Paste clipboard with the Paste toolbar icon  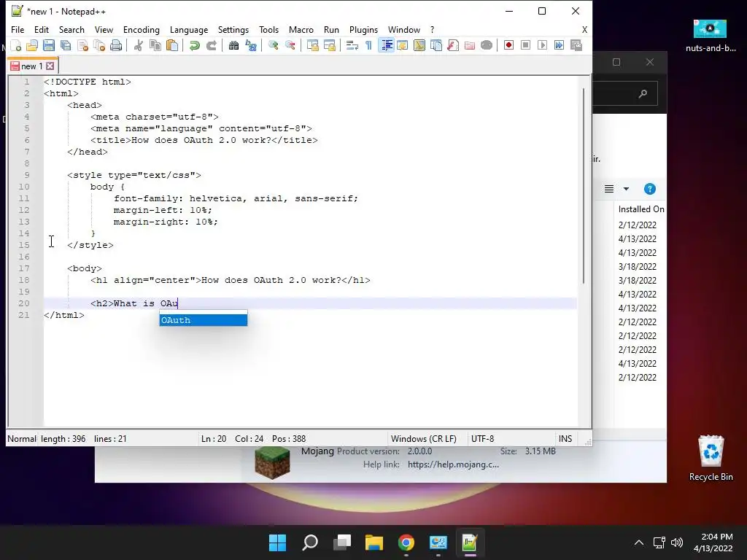coord(172,45)
